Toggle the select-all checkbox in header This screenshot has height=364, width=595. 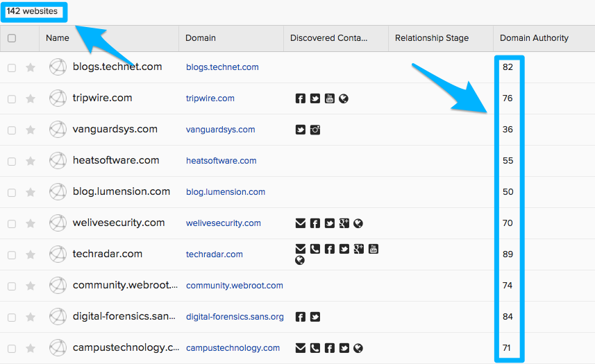pos(12,38)
